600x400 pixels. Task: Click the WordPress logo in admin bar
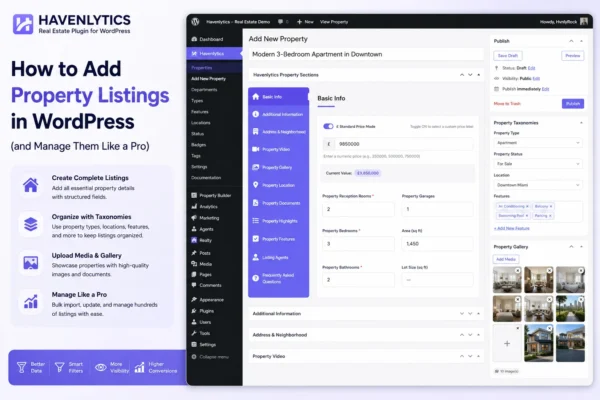195,22
